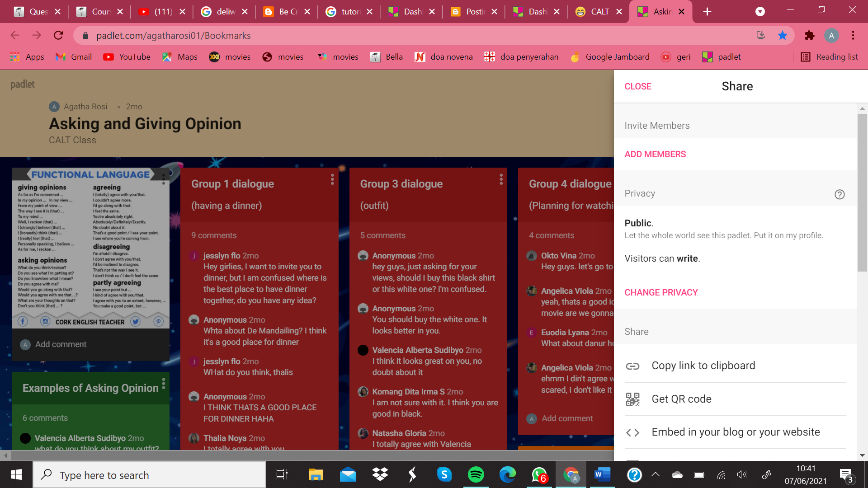Click the browser extensions puzzle icon
Image resolution: width=868 pixels, height=488 pixels.
click(x=809, y=35)
